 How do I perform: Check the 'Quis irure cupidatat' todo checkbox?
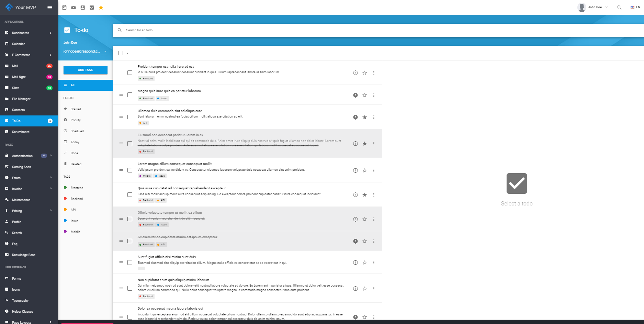pos(130,194)
